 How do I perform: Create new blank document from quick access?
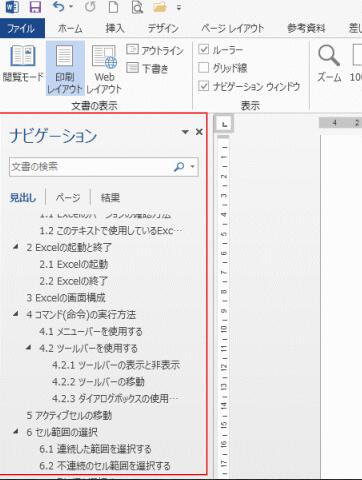point(113,7)
